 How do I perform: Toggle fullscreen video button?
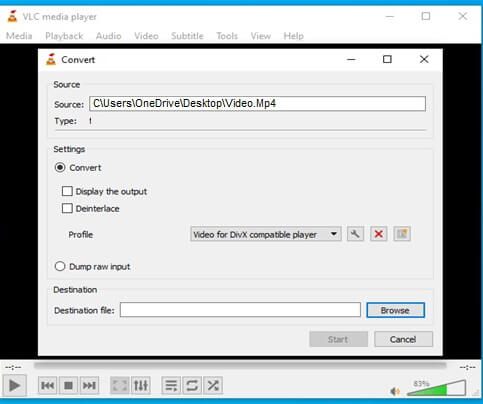point(119,386)
